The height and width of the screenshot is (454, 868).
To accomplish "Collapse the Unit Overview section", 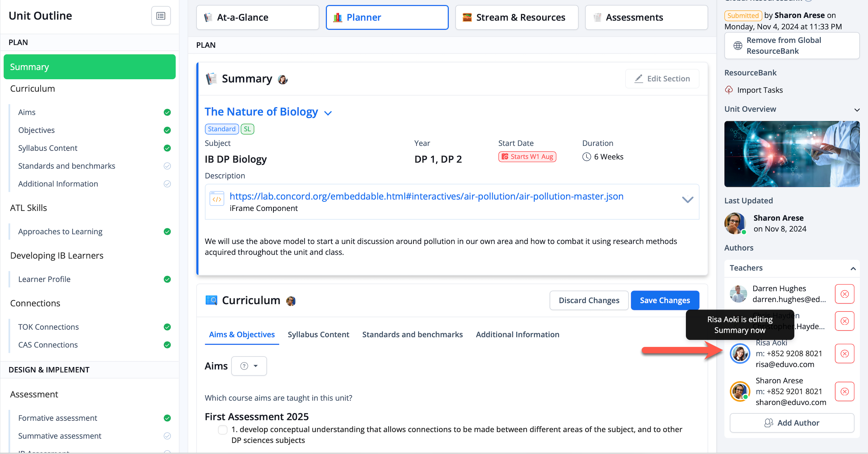I will click(x=856, y=110).
